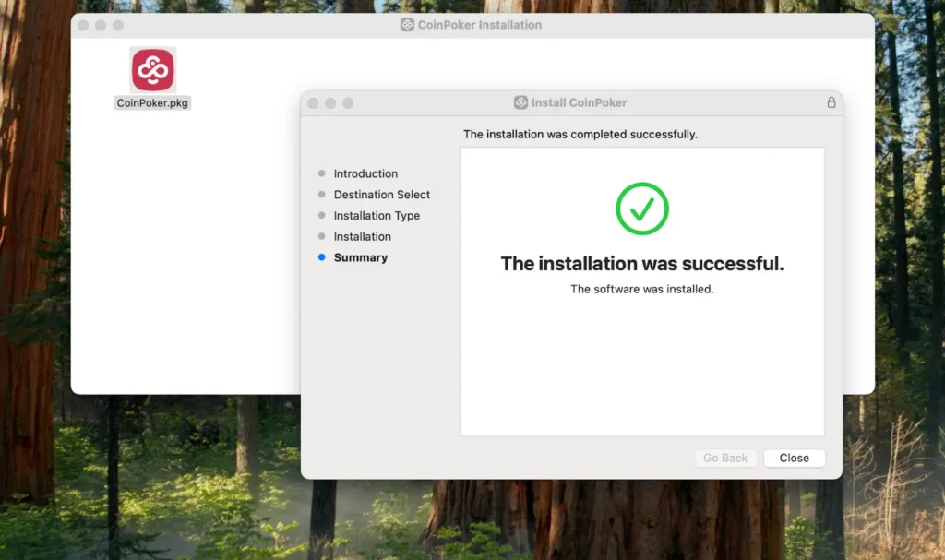Click the "The software was installed." text

point(642,289)
